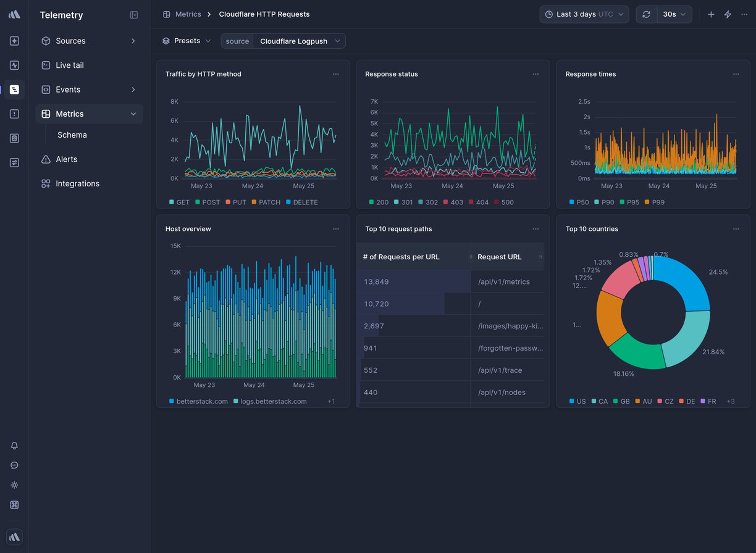This screenshot has width=756, height=553.
Task: Open Response status chart options menu
Action: (535, 74)
